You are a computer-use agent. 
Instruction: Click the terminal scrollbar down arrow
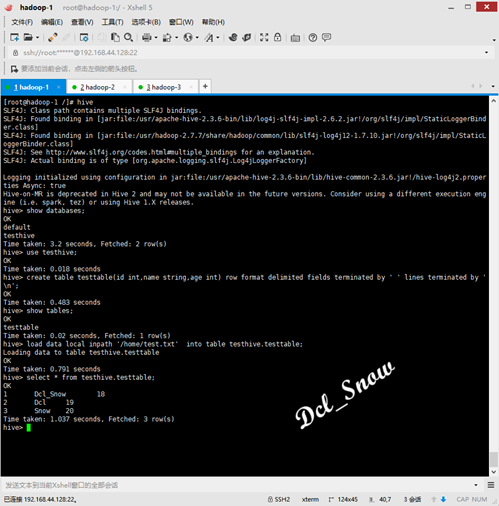click(x=494, y=472)
